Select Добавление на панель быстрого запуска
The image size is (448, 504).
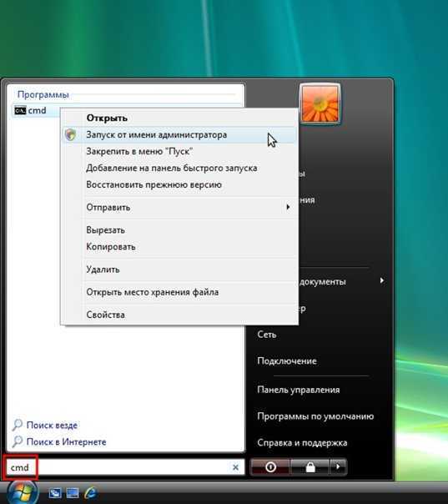172,168
